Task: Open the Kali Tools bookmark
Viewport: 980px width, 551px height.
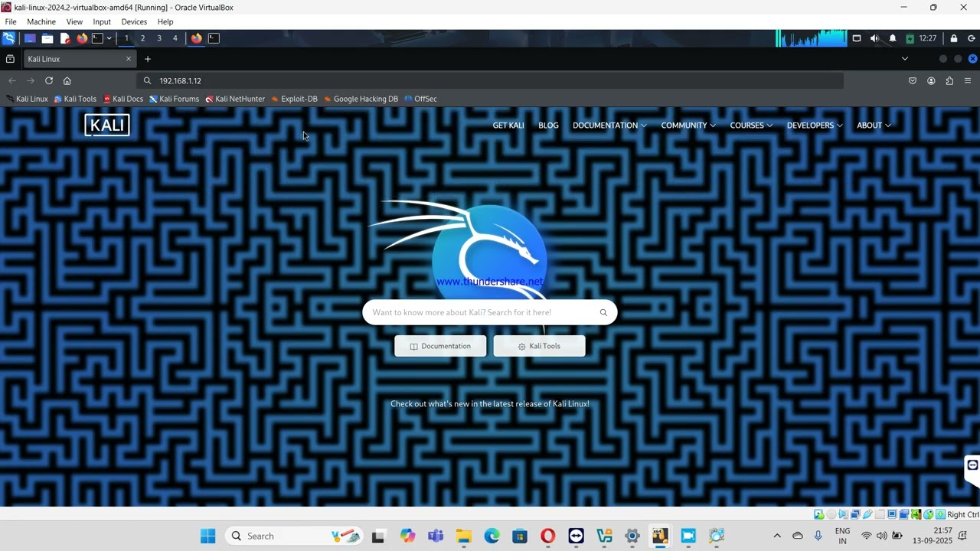Action: point(75,99)
